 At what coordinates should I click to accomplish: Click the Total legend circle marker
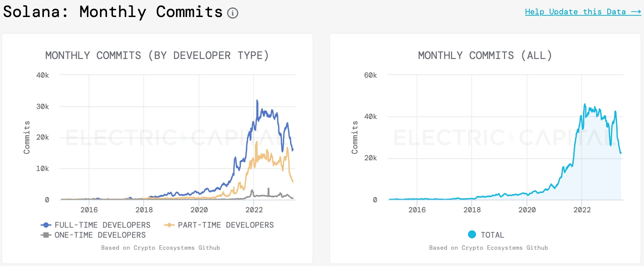pyautogui.click(x=472, y=234)
